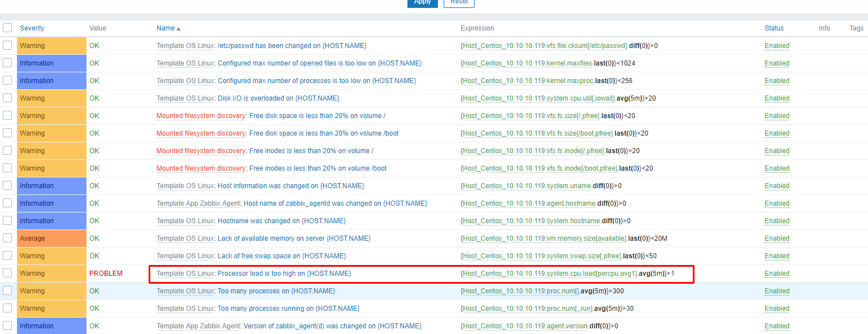Screen dimensions: 868x334
Task: Click the Apply filter button
Action: pyautogui.click(x=422, y=2)
